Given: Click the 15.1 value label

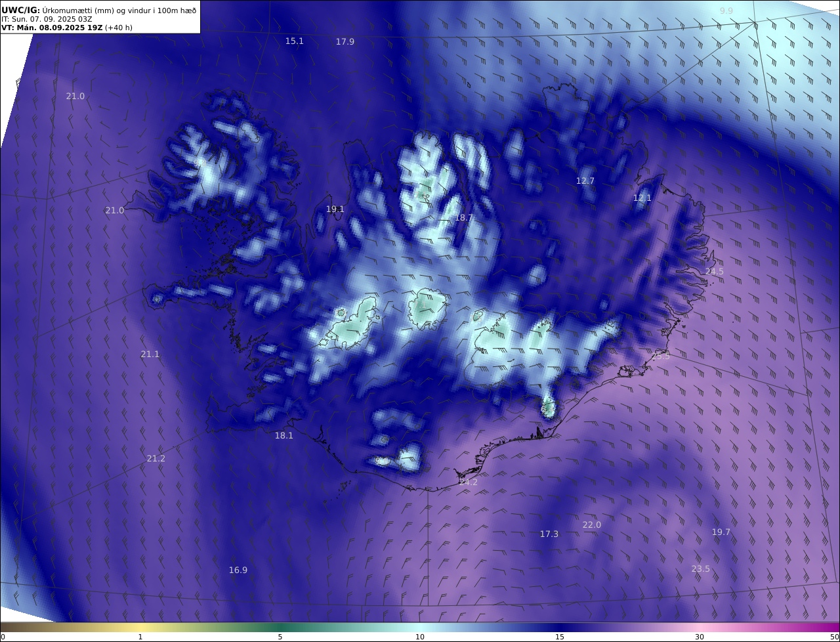Looking at the screenshot, I should coord(294,41).
